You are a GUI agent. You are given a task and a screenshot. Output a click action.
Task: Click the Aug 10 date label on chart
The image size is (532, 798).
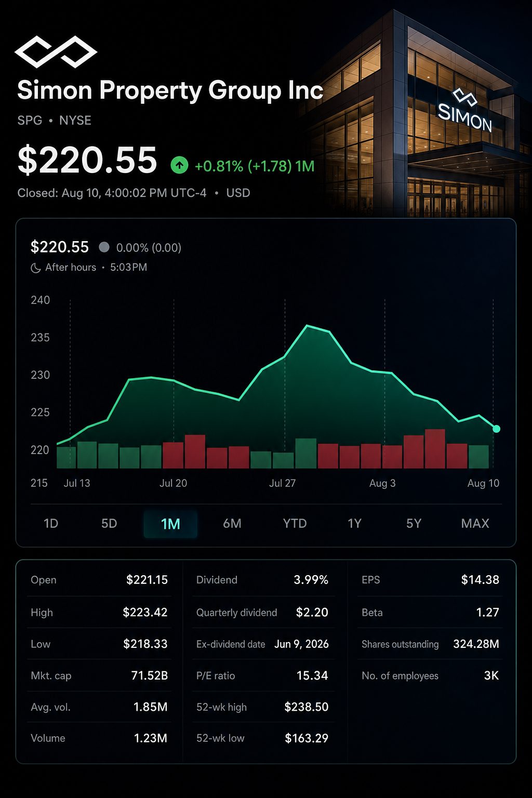[483, 483]
